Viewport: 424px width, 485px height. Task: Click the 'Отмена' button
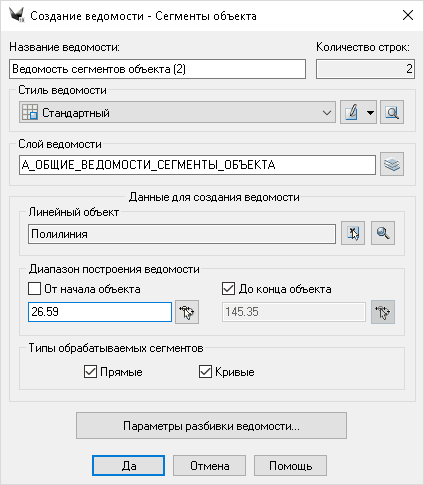(x=209, y=466)
